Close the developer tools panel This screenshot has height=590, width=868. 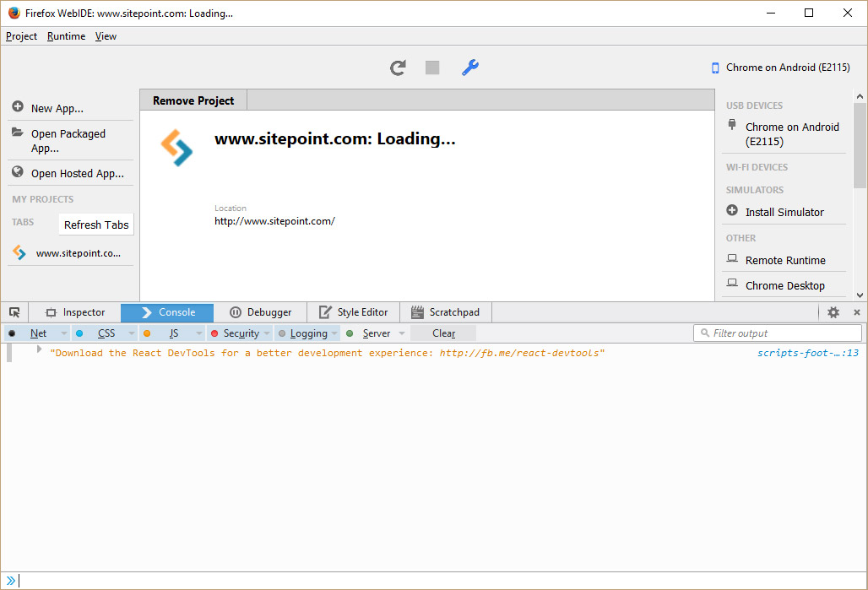[x=857, y=312]
